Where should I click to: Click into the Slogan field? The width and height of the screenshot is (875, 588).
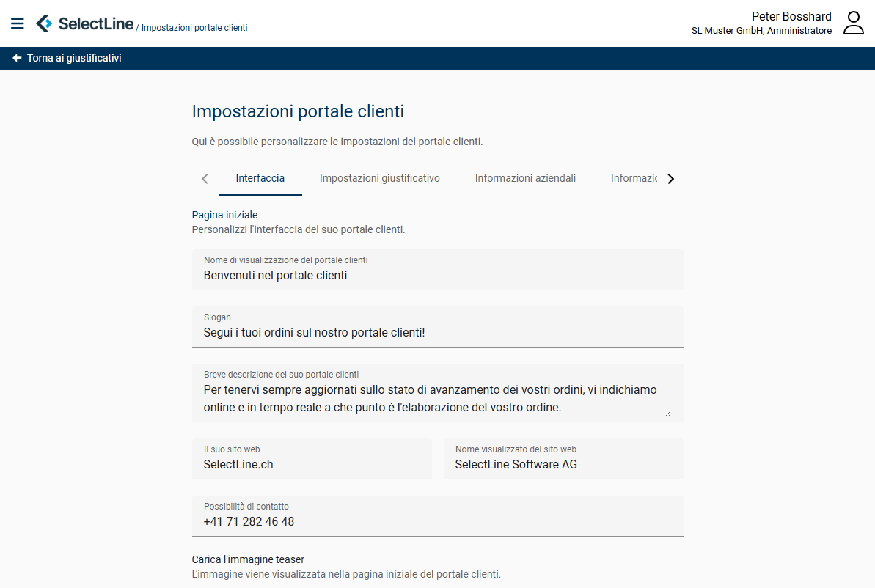pyautogui.click(x=437, y=333)
